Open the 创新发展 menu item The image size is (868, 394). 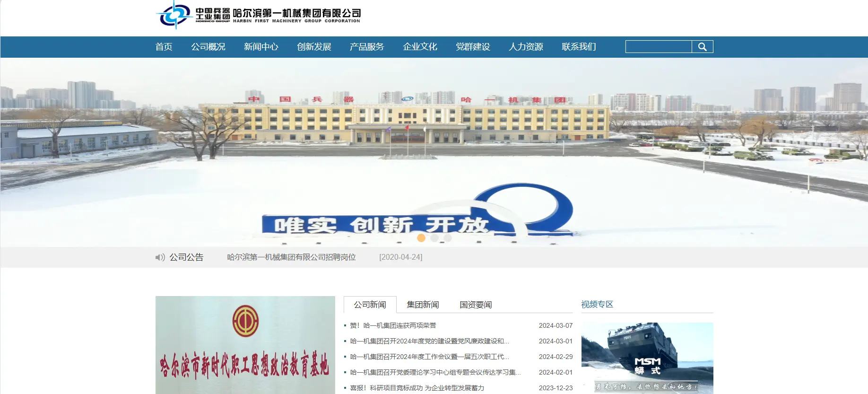(314, 47)
